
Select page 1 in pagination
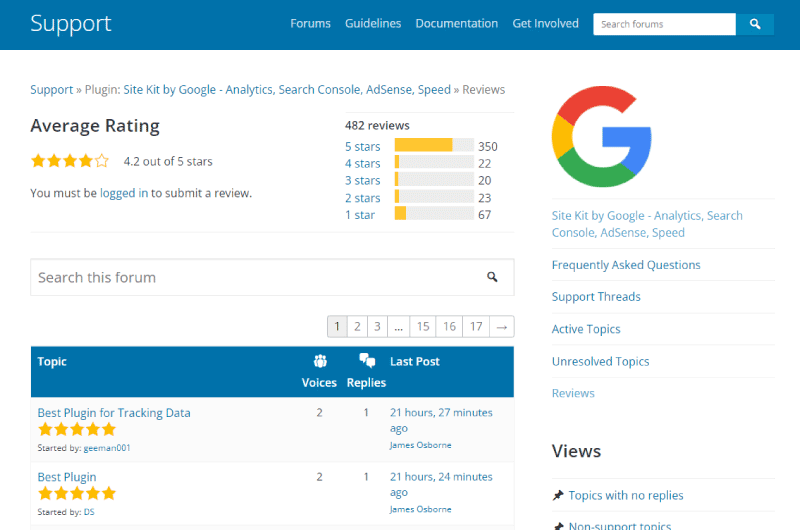337,327
